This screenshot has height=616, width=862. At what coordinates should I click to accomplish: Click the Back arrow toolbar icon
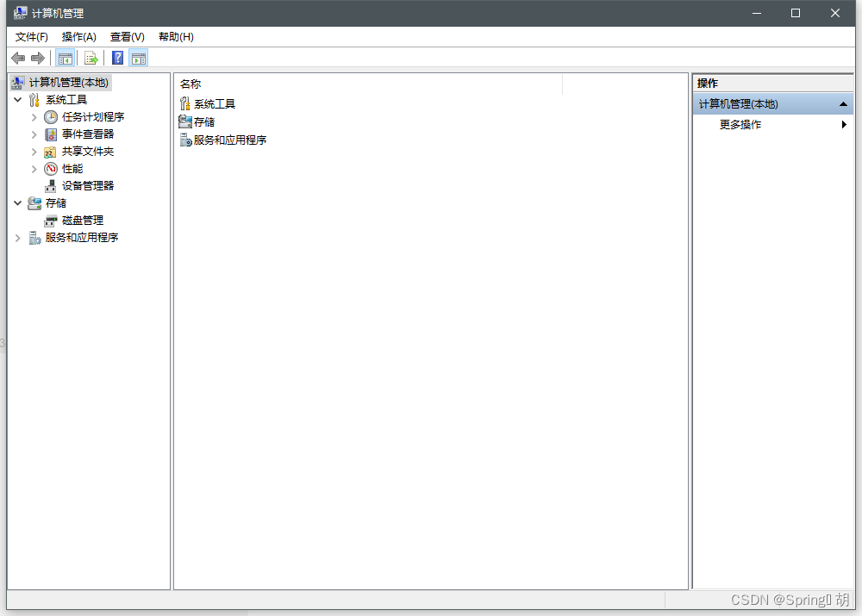[x=18, y=59]
